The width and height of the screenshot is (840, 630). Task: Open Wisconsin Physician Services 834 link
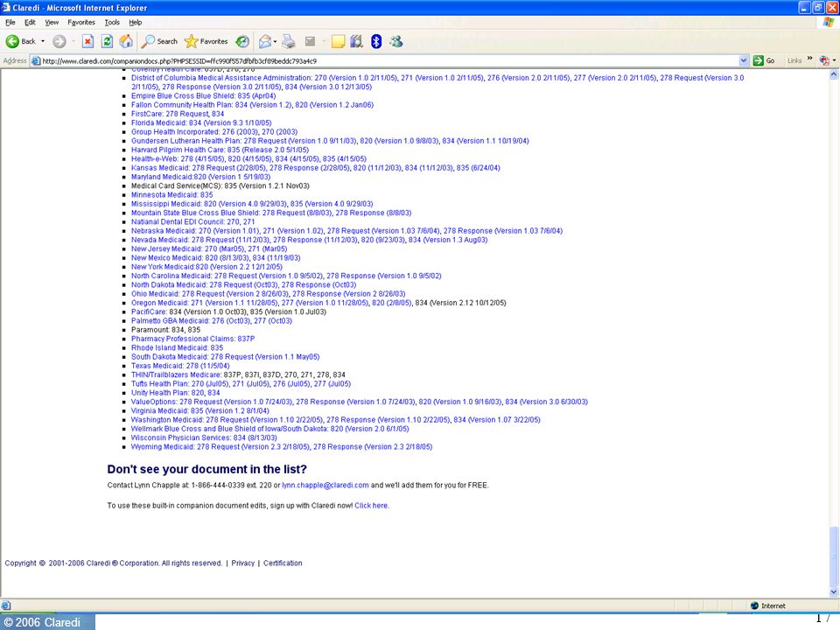click(x=204, y=437)
